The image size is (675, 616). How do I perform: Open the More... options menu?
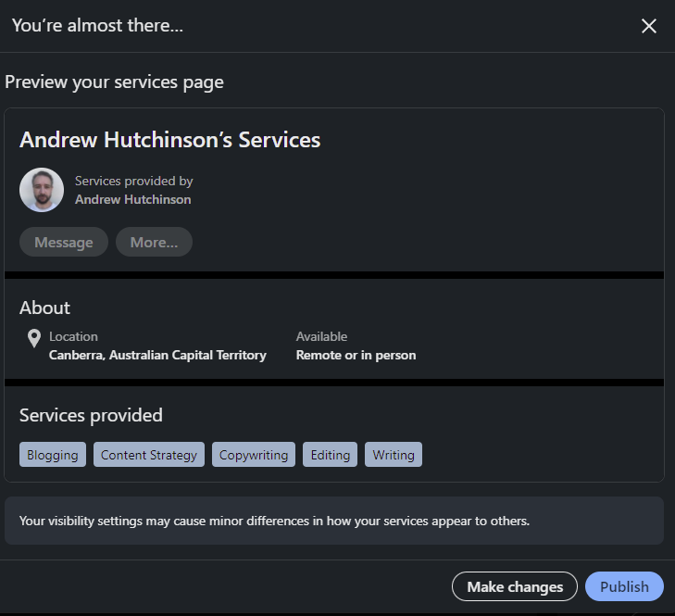pyautogui.click(x=154, y=242)
